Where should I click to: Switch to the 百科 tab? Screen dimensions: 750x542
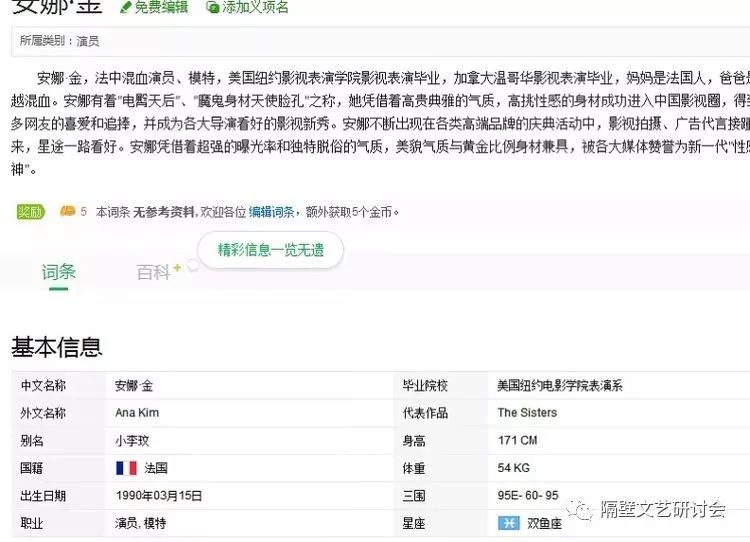[153, 272]
